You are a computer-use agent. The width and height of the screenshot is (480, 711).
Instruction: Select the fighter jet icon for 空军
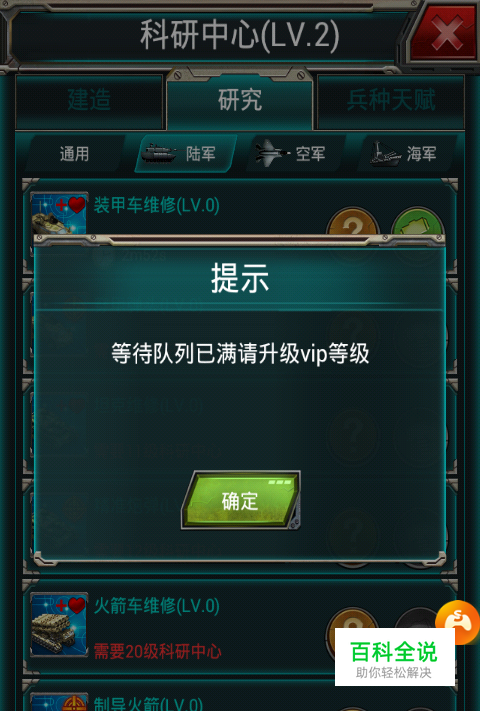(x=271, y=153)
